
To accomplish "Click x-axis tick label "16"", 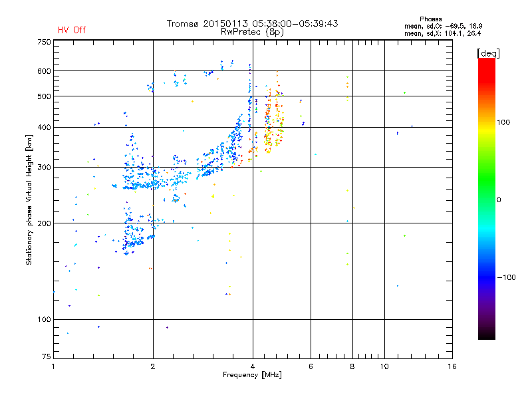I will 452,366.
